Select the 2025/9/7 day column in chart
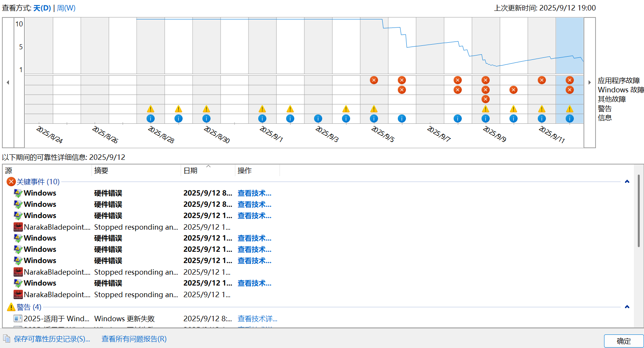 click(x=430, y=71)
